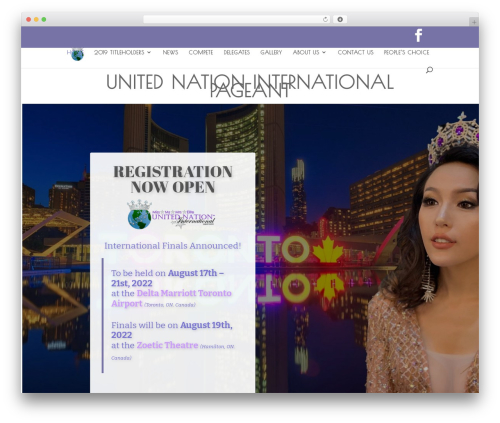500x423 pixels.
Task: Expand the About Us dropdown menu
Action: click(309, 52)
